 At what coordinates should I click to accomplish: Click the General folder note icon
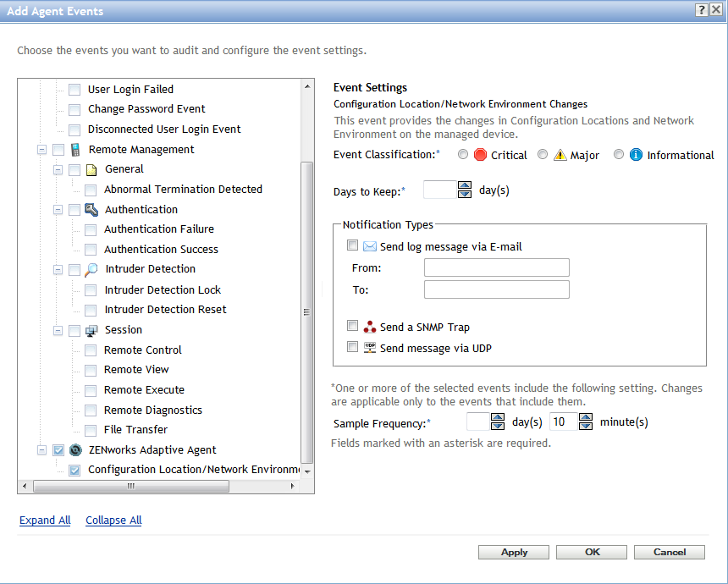click(91, 169)
